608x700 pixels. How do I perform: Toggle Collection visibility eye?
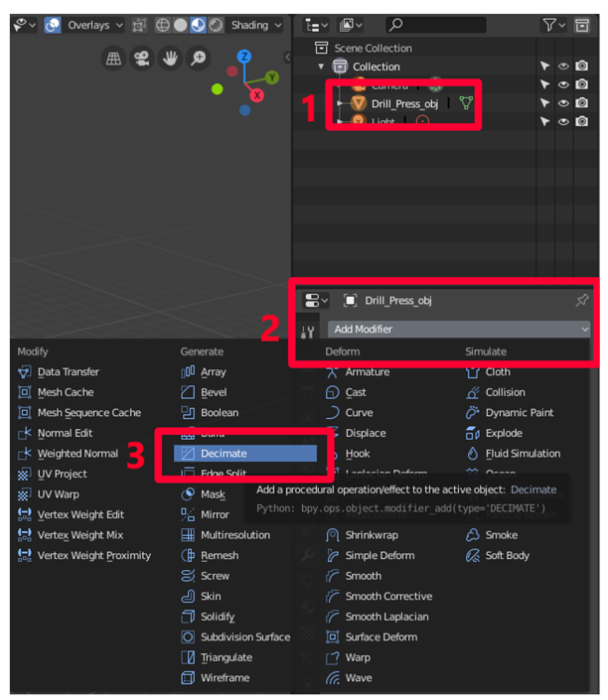563,67
